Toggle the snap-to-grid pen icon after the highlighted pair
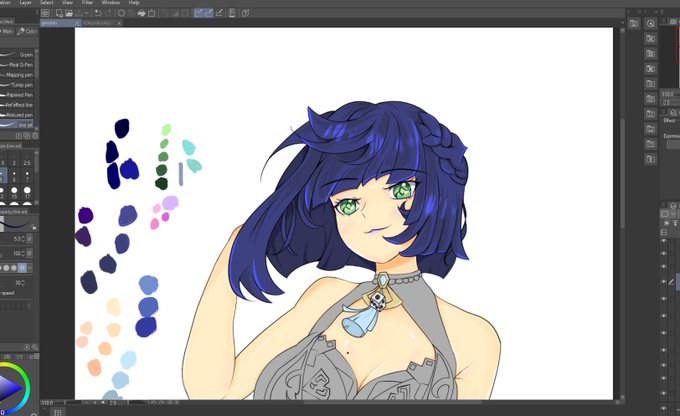This screenshot has width=680, height=416. point(219,13)
